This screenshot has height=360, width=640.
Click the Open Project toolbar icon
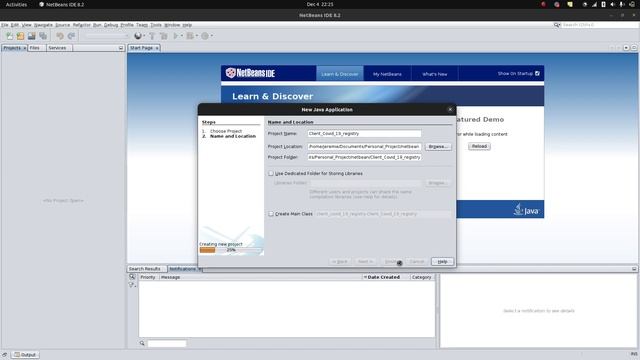(31, 36)
